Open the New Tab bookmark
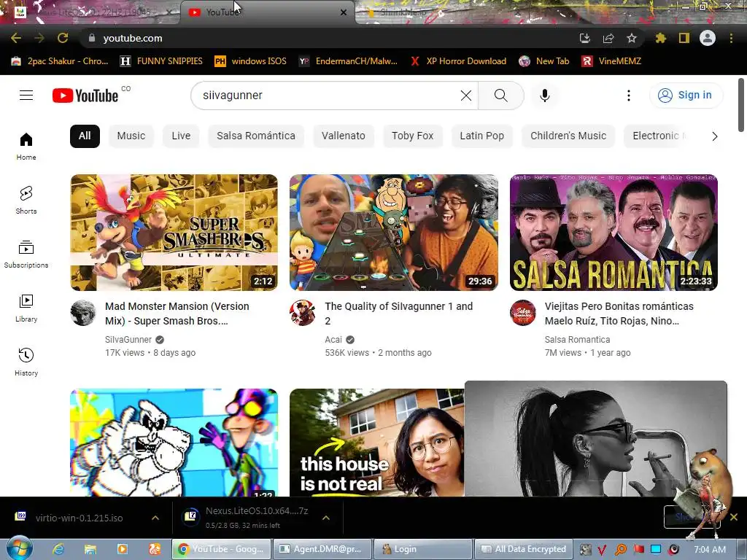747x560 pixels. pyautogui.click(x=544, y=61)
